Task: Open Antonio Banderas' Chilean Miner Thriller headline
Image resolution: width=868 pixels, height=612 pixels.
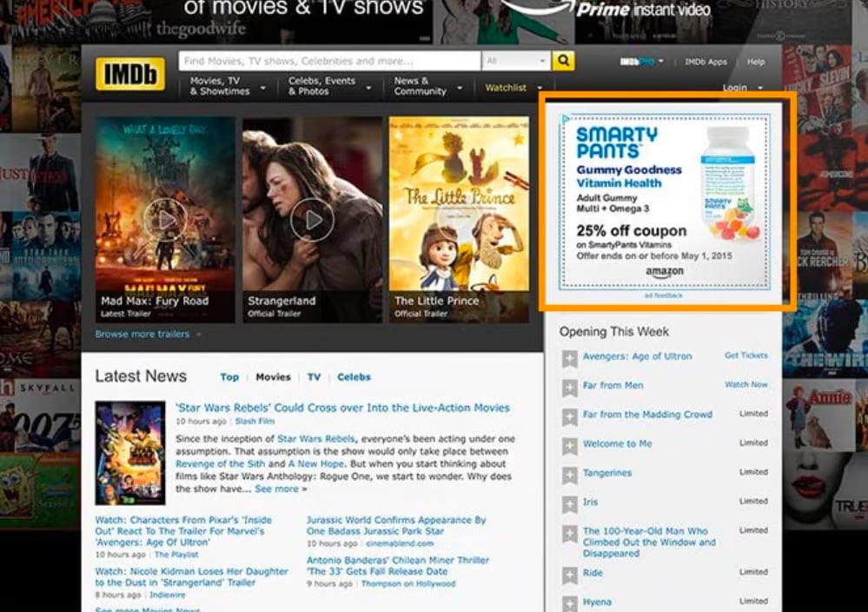Action: coord(398,565)
